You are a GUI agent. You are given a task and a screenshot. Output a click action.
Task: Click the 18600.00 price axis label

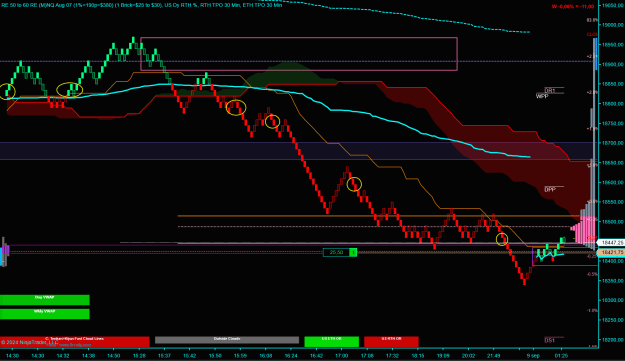(613, 182)
